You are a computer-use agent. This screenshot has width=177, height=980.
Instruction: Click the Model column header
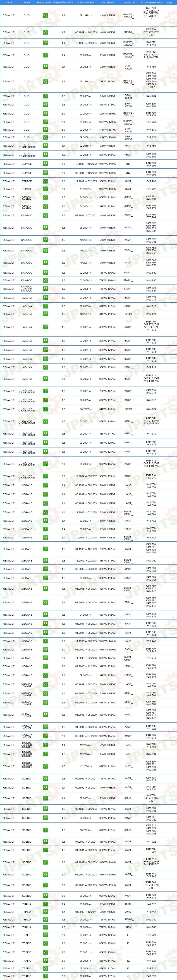[x=27, y=2]
